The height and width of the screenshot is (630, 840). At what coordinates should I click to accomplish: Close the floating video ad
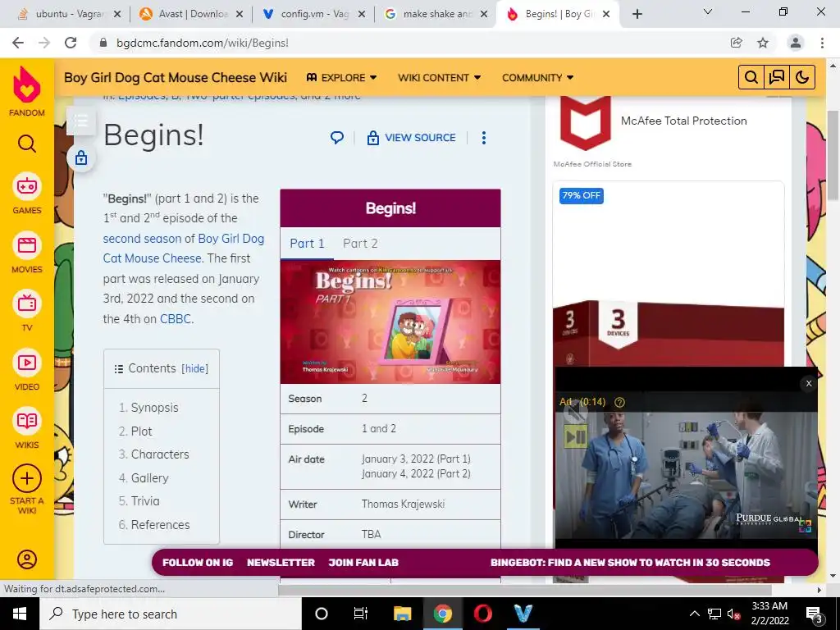point(808,383)
